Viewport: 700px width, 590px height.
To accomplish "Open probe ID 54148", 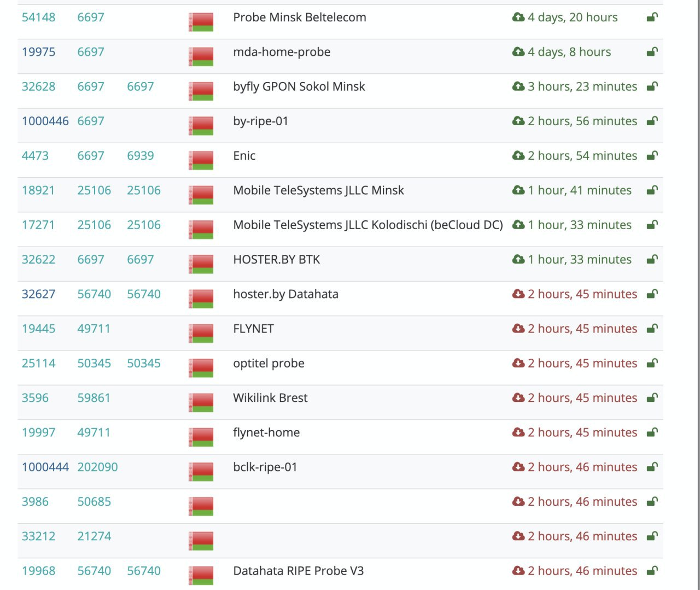I will [x=38, y=17].
